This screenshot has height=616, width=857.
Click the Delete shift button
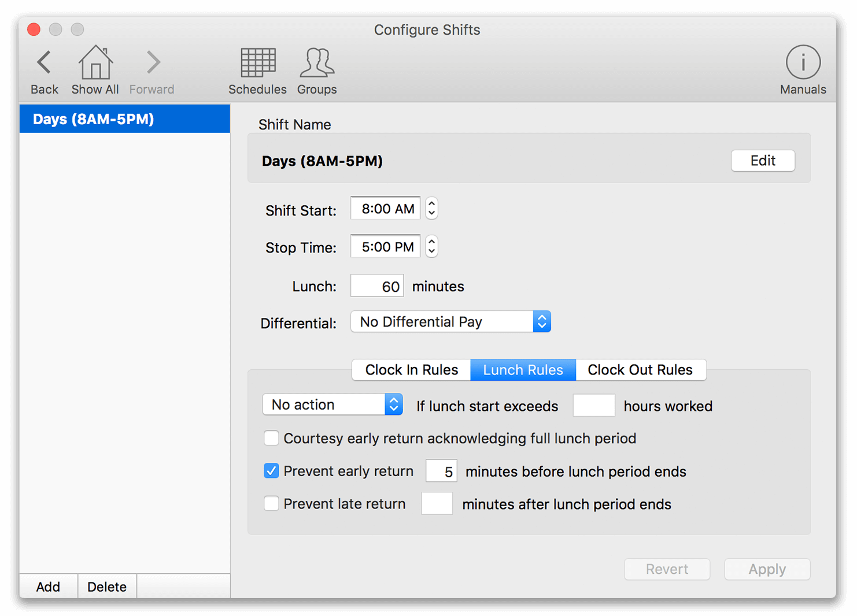(107, 587)
